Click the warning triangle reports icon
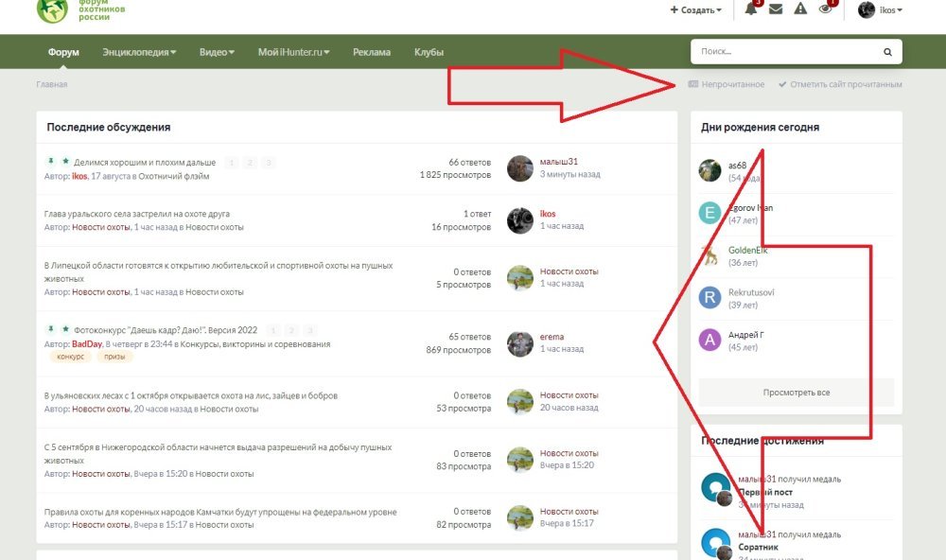The image size is (946, 560). tap(800, 9)
